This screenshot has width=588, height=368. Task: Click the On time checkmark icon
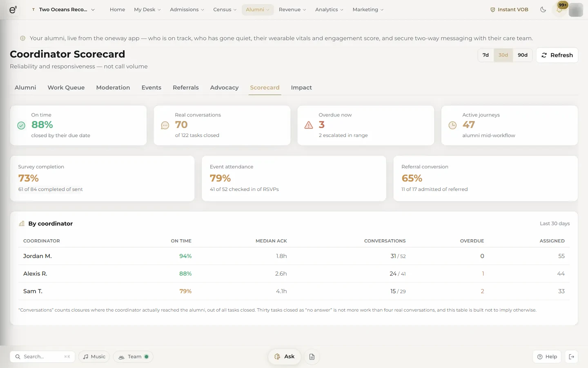(21, 126)
